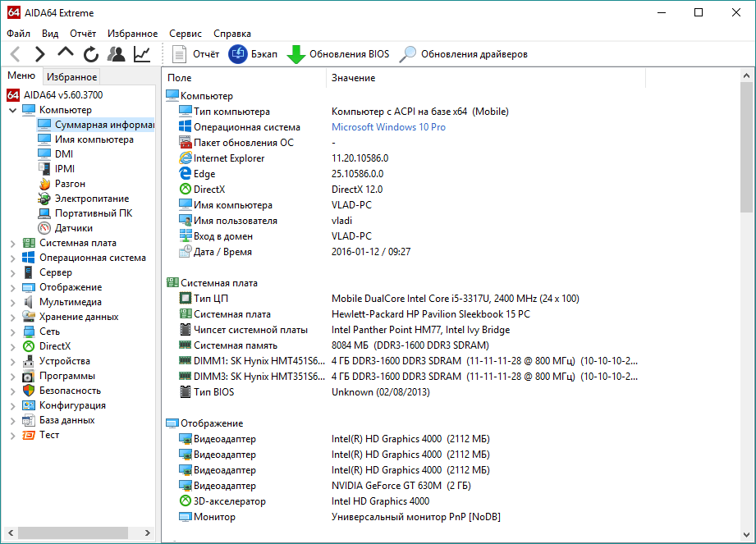Click the Тест benchmark icon
Screen dimensions: 756x544
[x=29, y=435]
